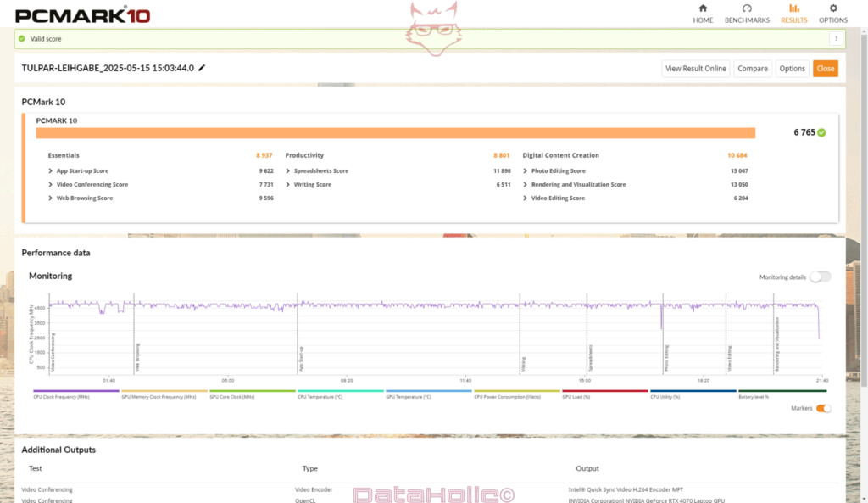868x503 pixels.
Task: Click the overall score 6 765
Action: tap(804, 132)
